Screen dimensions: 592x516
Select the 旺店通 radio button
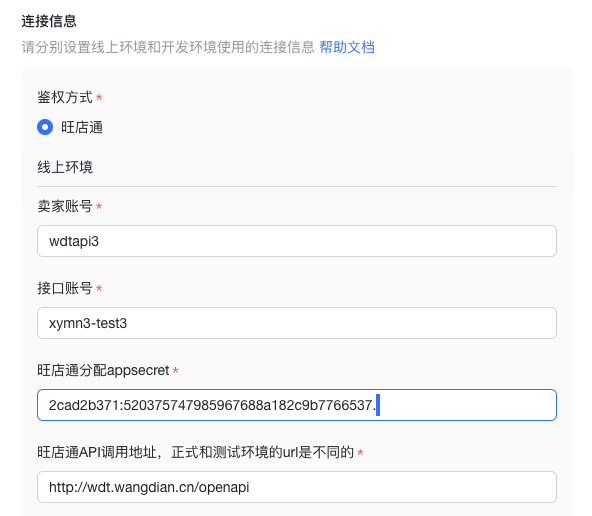[45, 127]
